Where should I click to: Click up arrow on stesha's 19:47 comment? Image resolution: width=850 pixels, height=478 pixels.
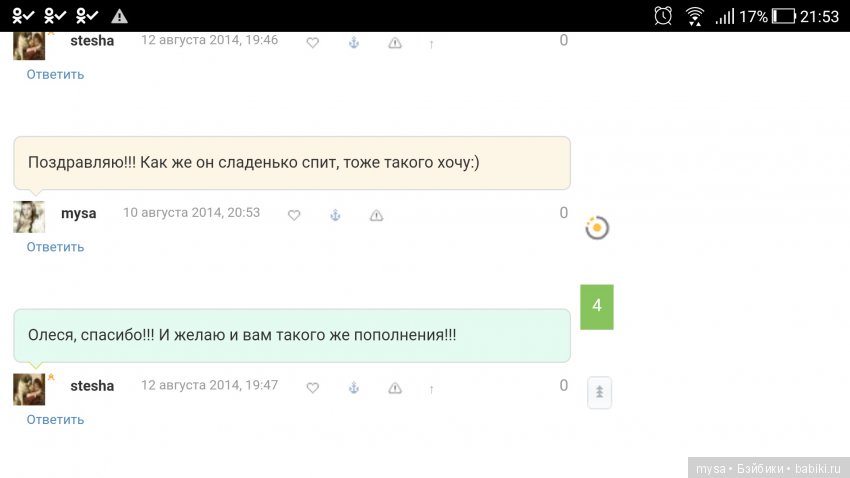pyautogui.click(x=431, y=389)
